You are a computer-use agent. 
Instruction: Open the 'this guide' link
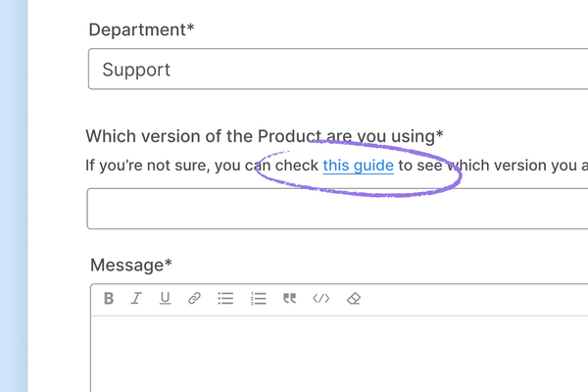point(358,166)
